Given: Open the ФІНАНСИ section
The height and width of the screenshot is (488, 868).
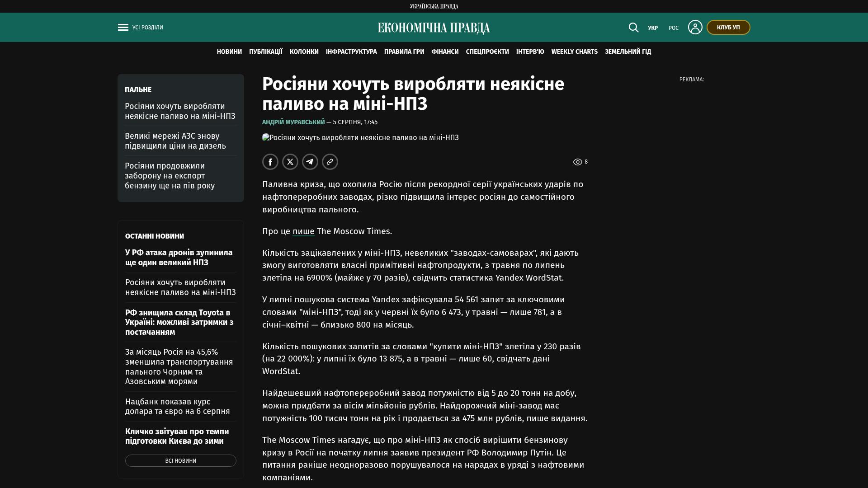Looking at the screenshot, I should click(445, 52).
